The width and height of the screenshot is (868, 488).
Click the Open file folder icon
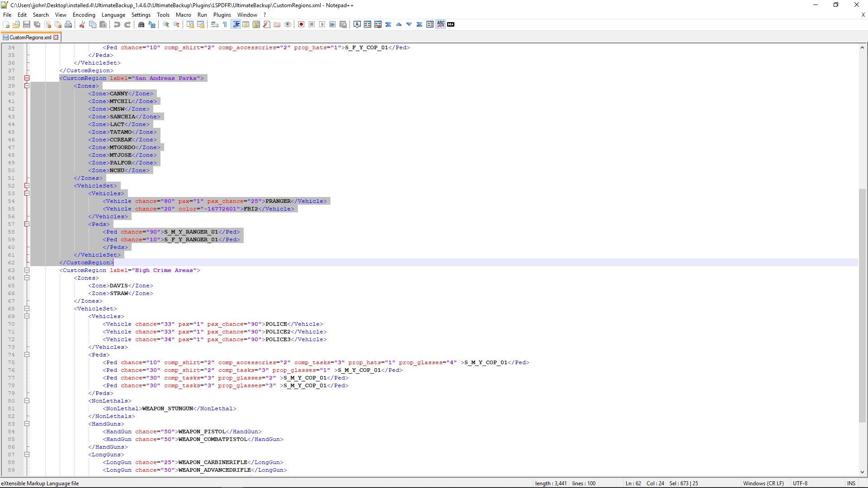coord(16,24)
